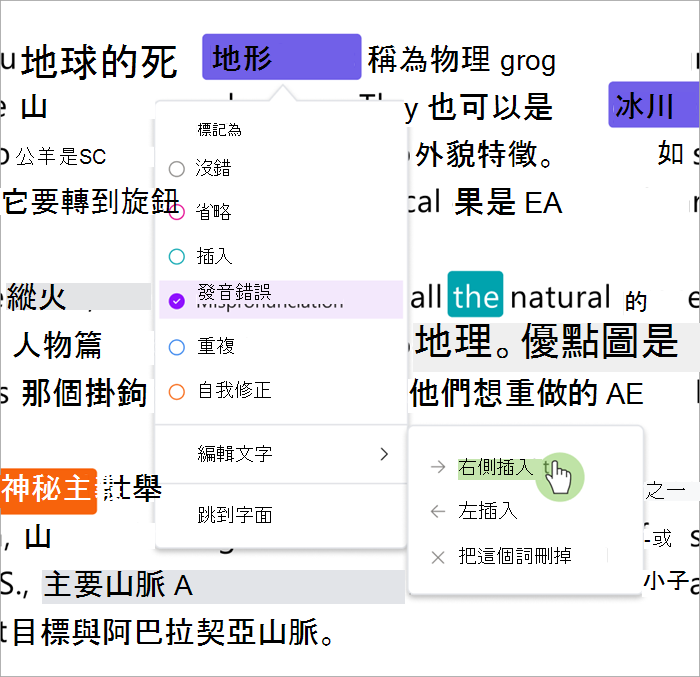700x677 pixels.
Task: Click the text 人物篇
Action: click(x=58, y=345)
